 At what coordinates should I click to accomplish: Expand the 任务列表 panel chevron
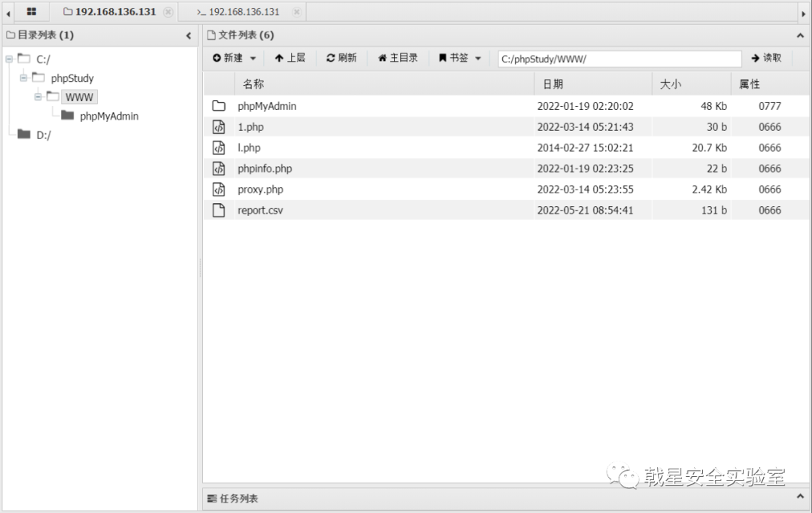[799, 496]
